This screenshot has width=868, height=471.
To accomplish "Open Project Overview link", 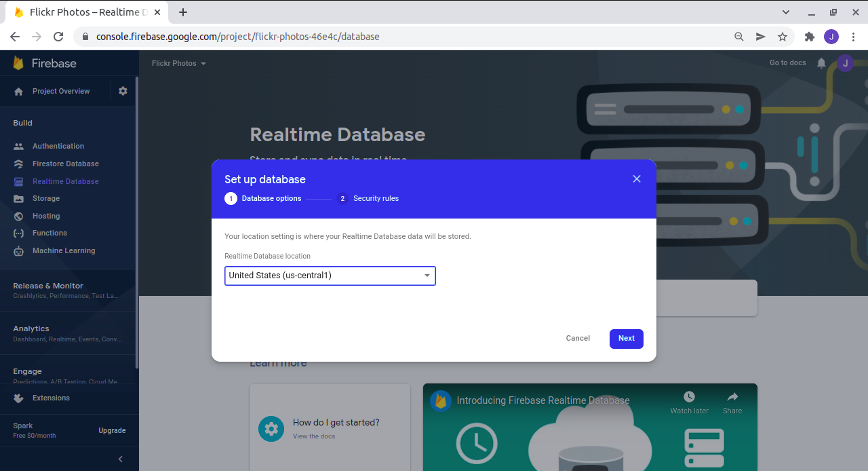I will [61, 91].
